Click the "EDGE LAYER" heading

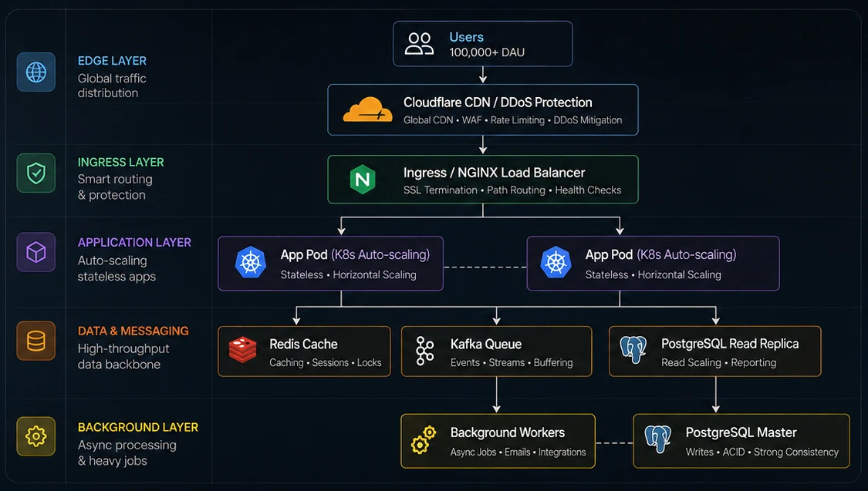pyautogui.click(x=112, y=61)
